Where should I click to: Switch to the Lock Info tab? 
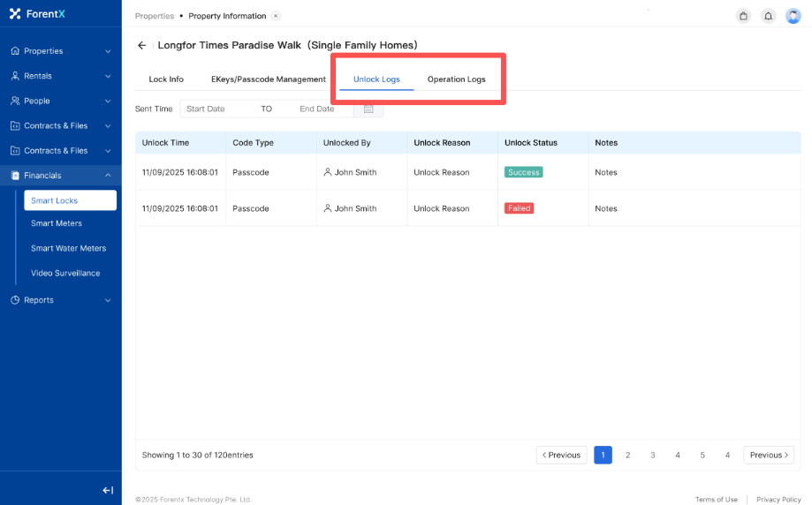pos(166,79)
